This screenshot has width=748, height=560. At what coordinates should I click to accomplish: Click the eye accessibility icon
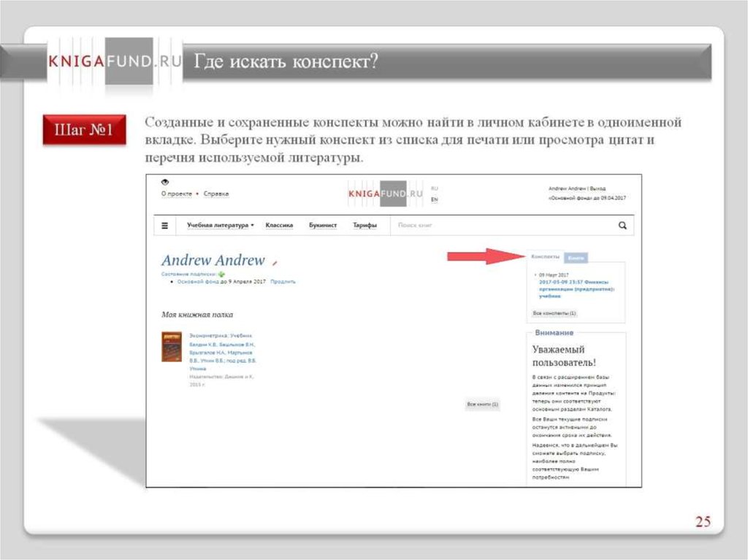165,182
